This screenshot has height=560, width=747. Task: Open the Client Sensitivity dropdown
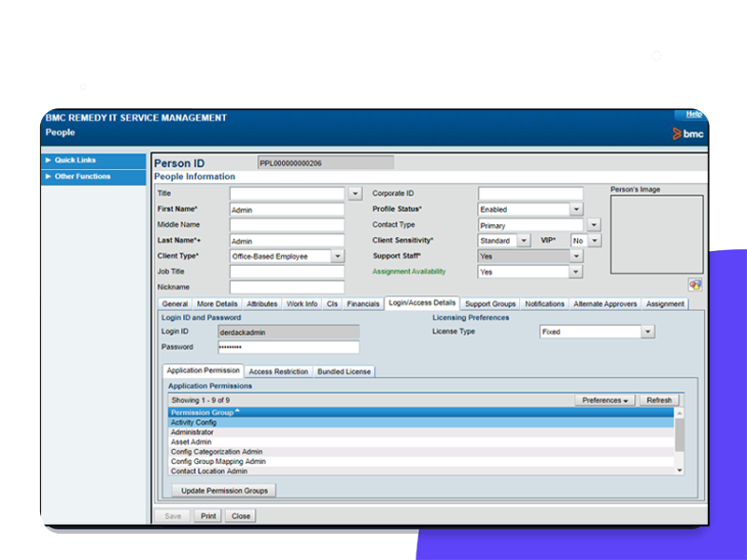524,241
